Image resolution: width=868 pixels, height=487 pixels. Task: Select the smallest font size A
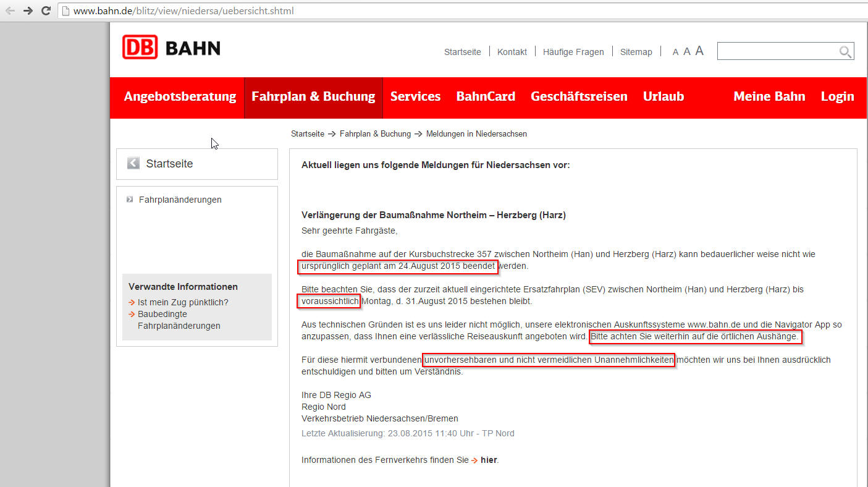pos(675,53)
